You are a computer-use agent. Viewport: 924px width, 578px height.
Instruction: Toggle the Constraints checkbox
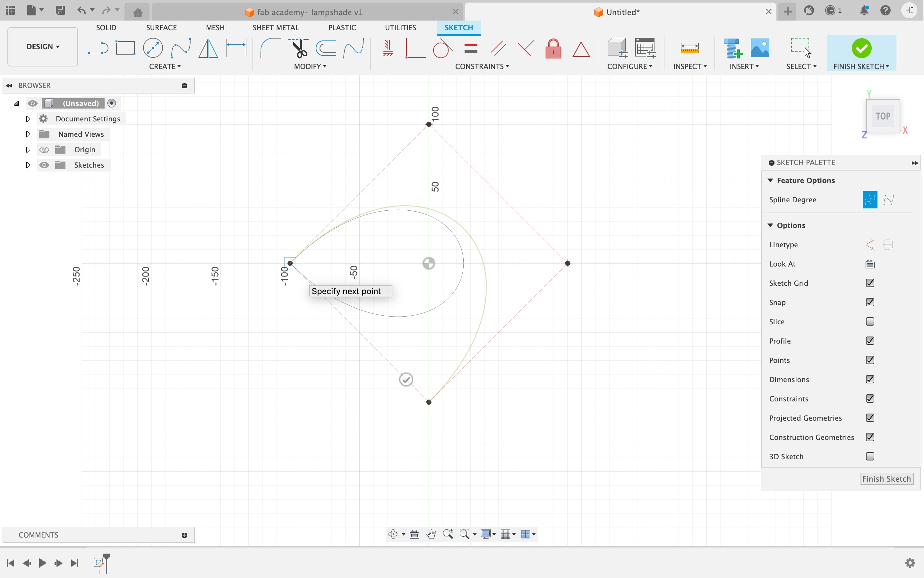[870, 398]
